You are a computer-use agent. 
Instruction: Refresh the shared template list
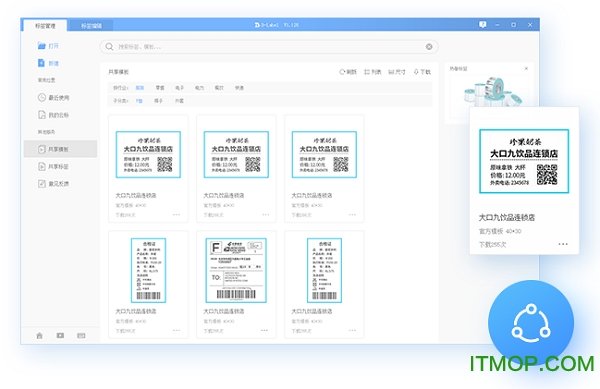(348, 72)
